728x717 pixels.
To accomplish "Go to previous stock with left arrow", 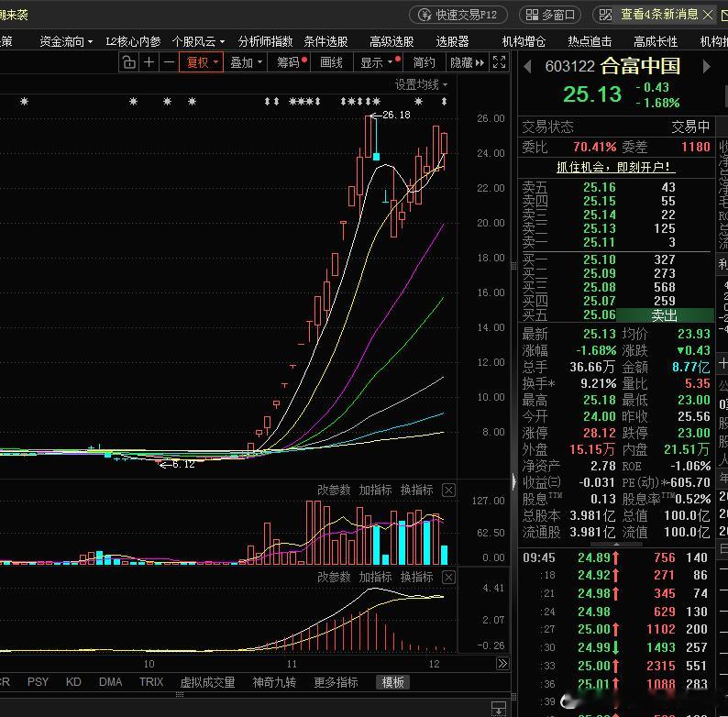I will 527,67.
